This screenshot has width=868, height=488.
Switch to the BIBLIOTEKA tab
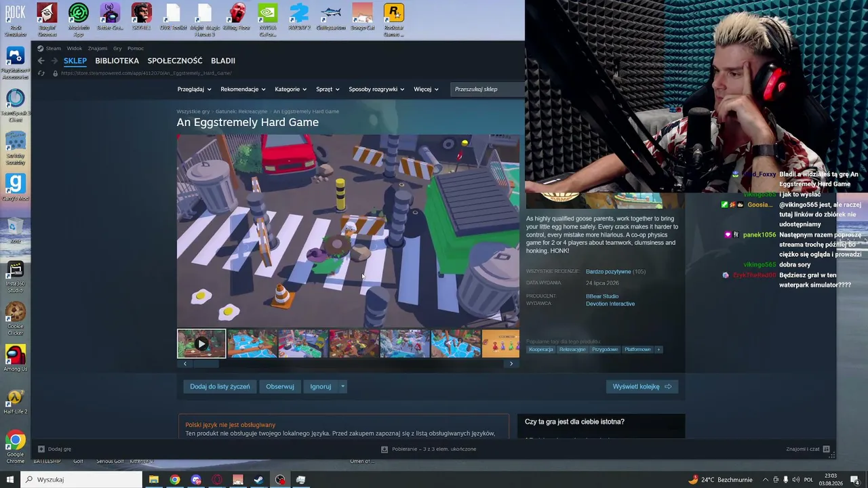tap(117, 61)
